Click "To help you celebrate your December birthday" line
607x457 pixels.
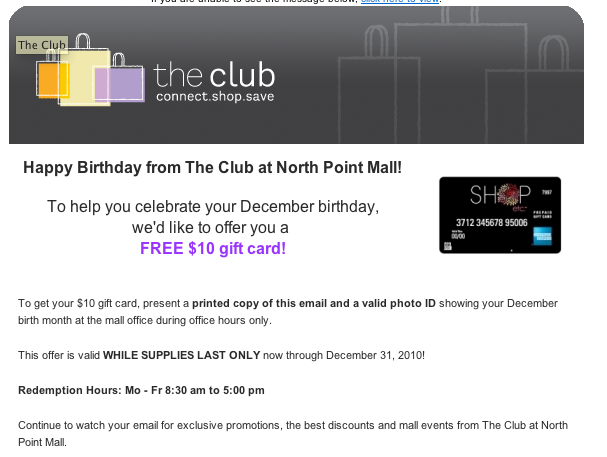click(x=213, y=208)
